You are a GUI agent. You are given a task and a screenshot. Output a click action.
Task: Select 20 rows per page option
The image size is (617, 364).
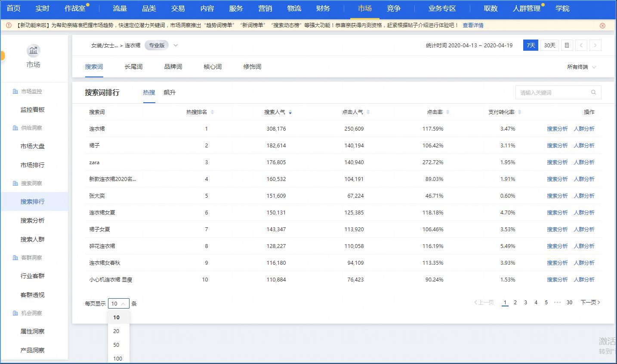[x=116, y=331]
